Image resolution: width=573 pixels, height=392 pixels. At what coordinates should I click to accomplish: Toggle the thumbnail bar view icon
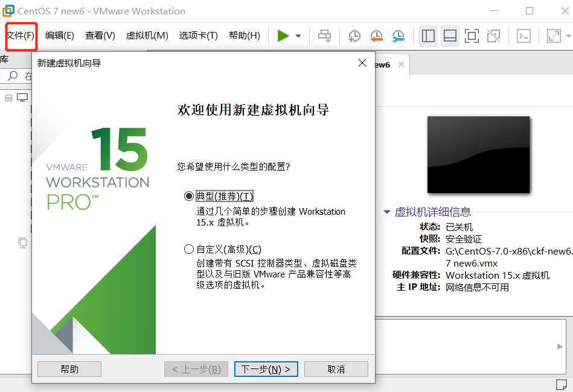click(450, 36)
